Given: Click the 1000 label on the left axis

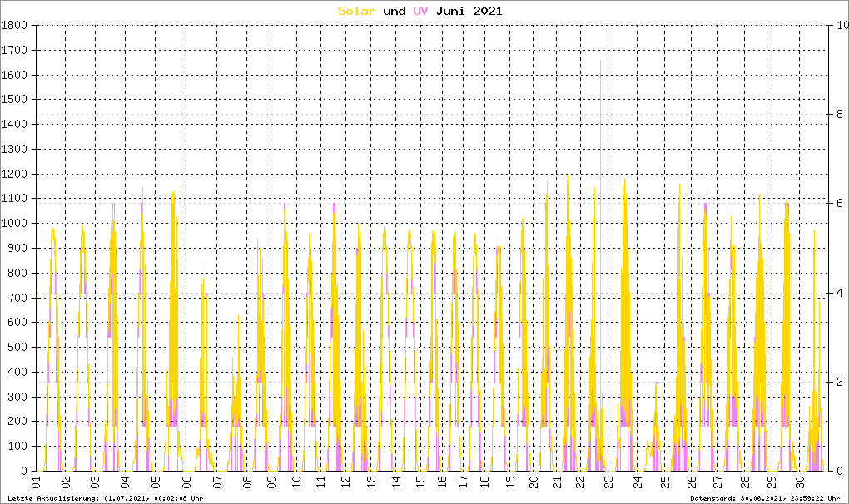Looking at the screenshot, I should (15, 224).
